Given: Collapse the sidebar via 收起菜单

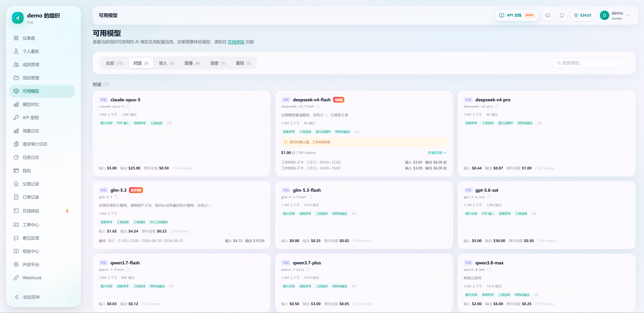Looking at the screenshot, I should point(27,297).
